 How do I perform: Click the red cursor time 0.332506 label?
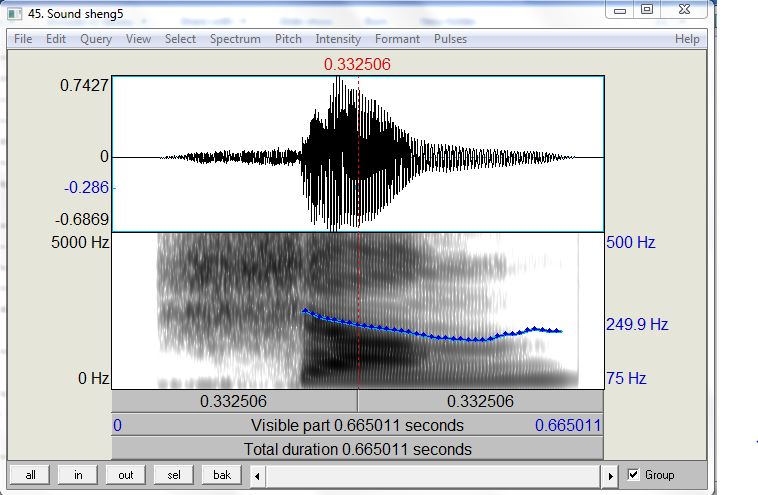357,64
